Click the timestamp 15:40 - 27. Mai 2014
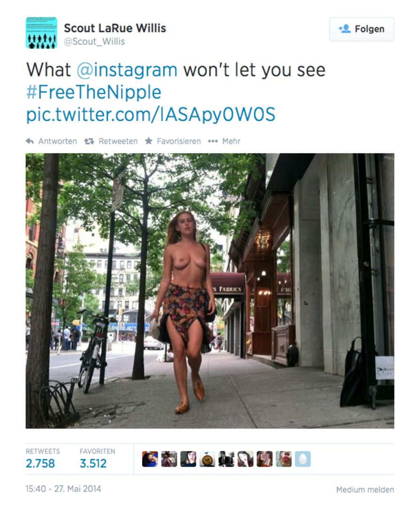This screenshot has height=507, width=420. [63, 489]
